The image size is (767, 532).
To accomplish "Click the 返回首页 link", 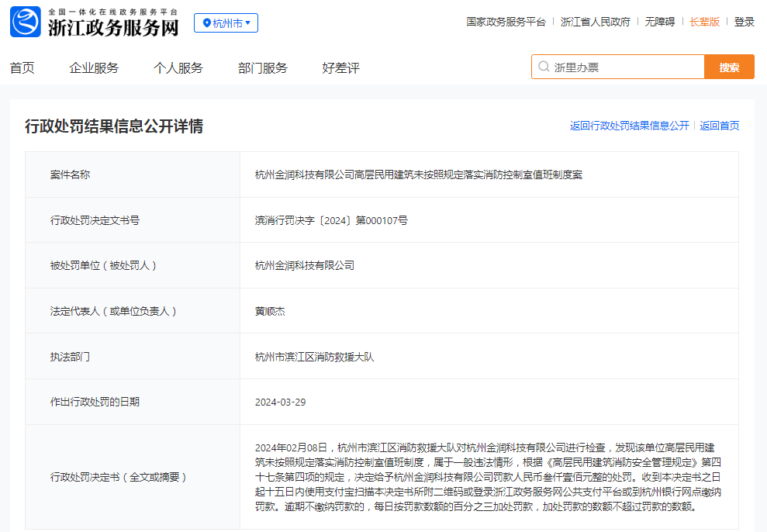I will pyautogui.click(x=719, y=126).
